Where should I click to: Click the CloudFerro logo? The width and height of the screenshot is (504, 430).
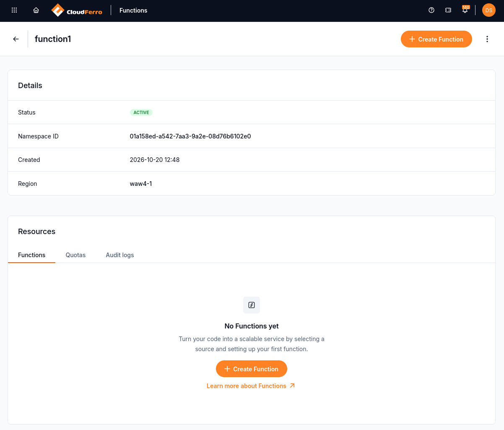pyautogui.click(x=77, y=10)
